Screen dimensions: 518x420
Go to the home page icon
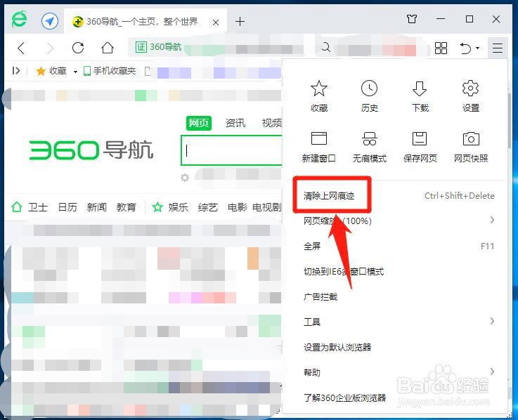coord(107,48)
